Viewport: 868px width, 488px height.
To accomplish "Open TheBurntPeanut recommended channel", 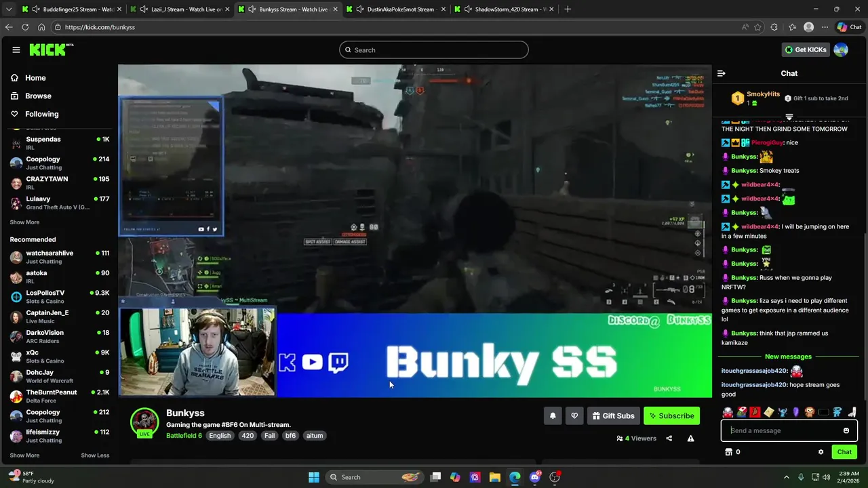I will coord(59,396).
